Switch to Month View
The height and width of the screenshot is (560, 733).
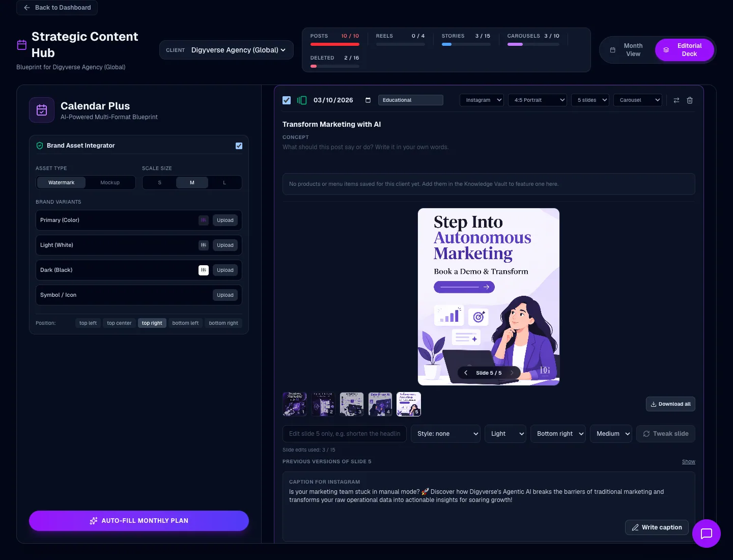tap(627, 50)
